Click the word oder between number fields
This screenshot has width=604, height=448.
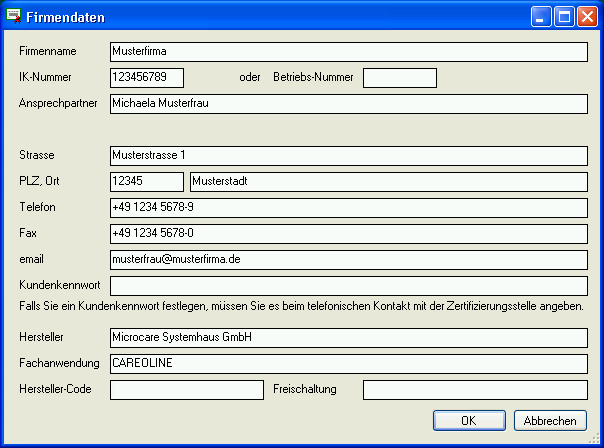[x=250, y=77]
